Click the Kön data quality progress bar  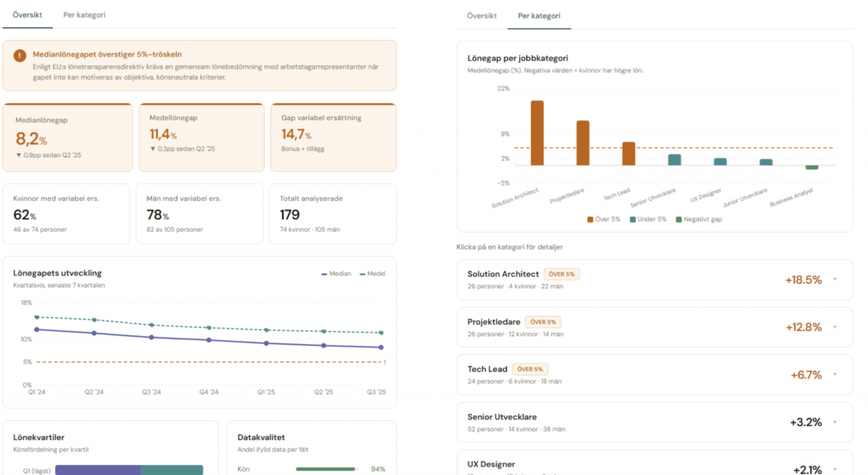point(326,469)
